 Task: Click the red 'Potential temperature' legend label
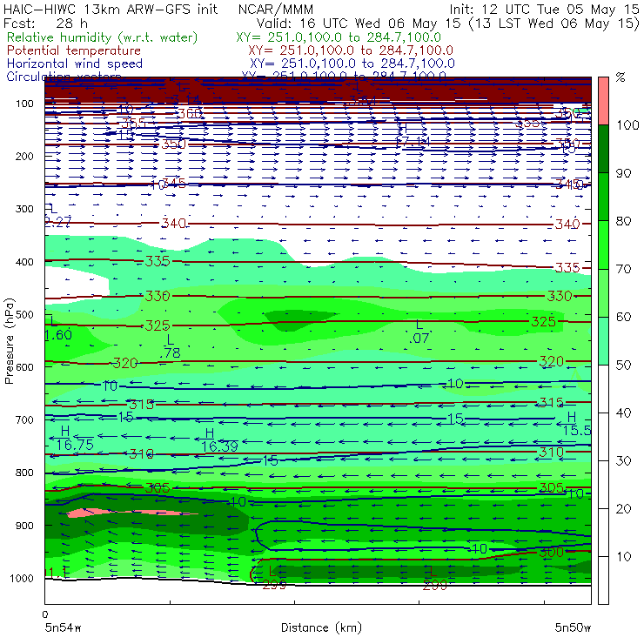(x=74, y=50)
